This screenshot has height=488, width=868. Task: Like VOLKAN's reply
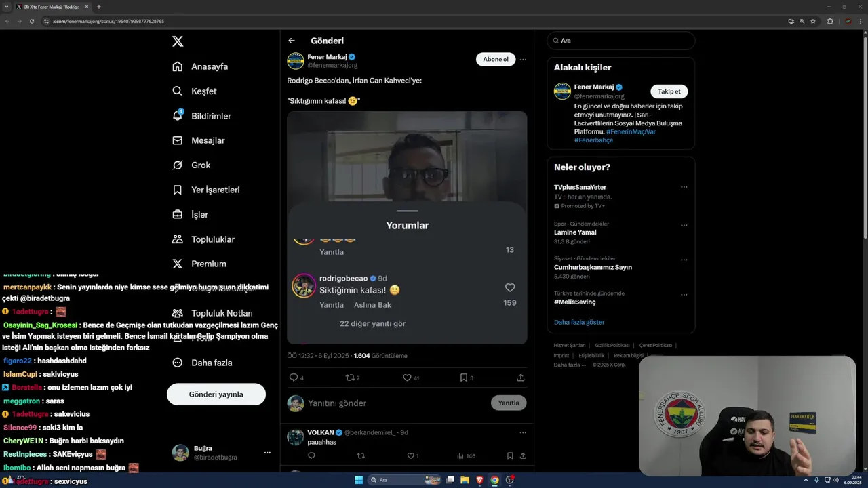click(x=410, y=456)
